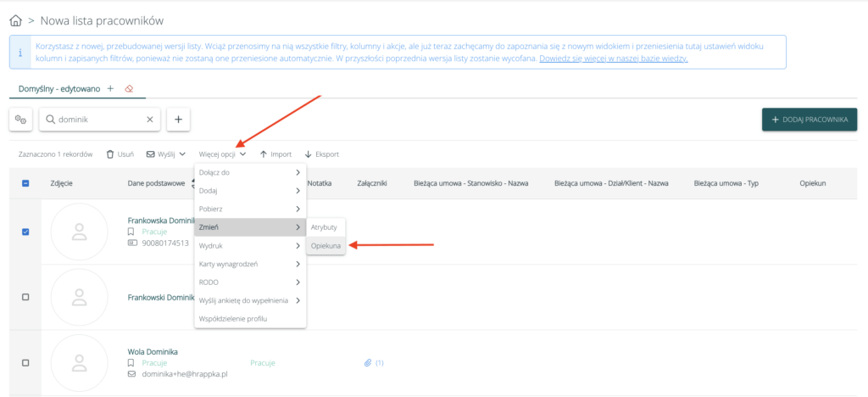Add a new view tab
This screenshot has width=868, height=397.
pos(110,88)
